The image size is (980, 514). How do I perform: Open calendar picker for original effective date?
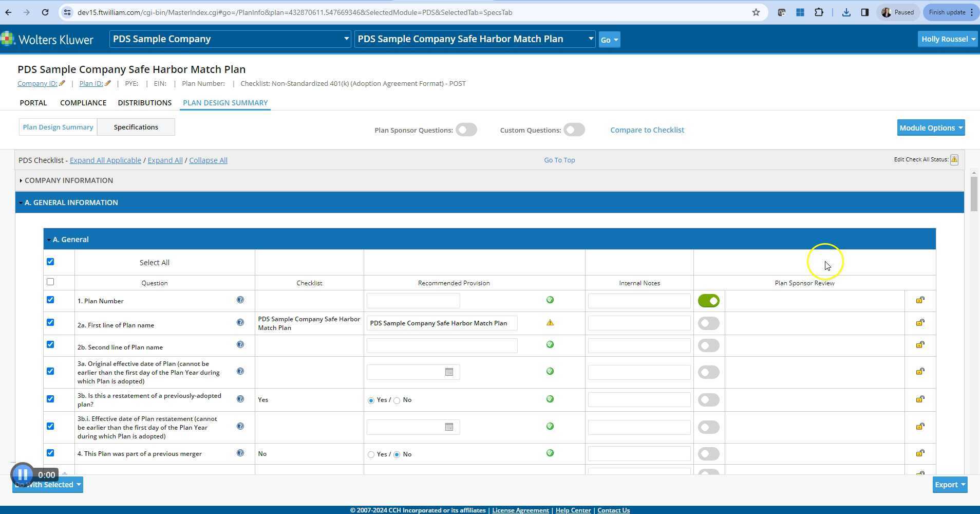pos(449,372)
